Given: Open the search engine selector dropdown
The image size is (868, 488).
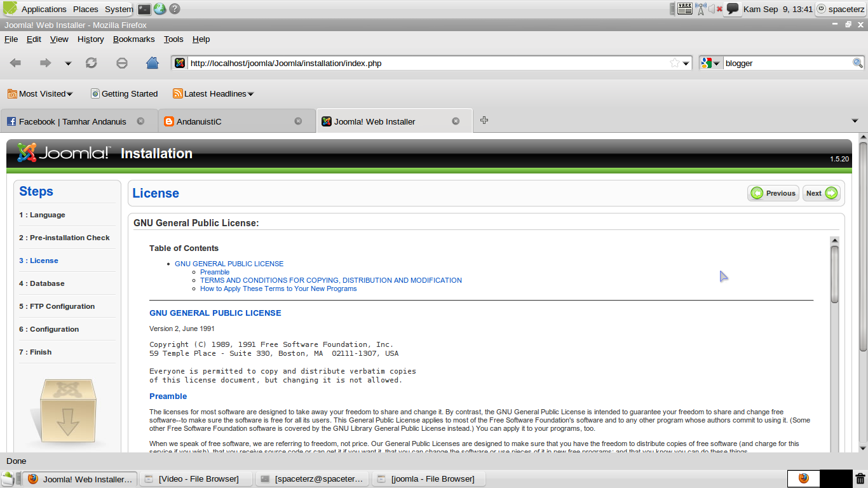Looking at the screenshot, I should 711,63.
